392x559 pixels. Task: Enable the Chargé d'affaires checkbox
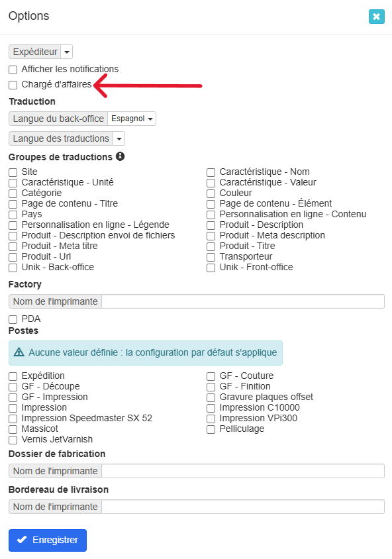pos(13,85)
